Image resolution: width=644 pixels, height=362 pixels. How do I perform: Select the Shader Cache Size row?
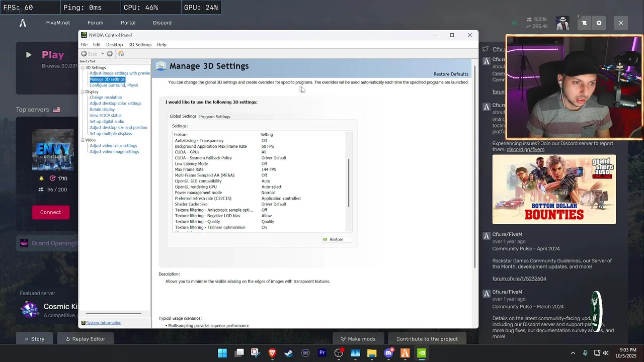tap(259, 204)
